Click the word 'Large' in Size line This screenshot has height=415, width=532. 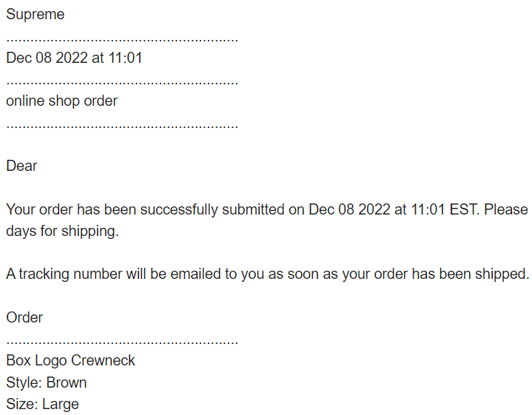tap(61, 405)
